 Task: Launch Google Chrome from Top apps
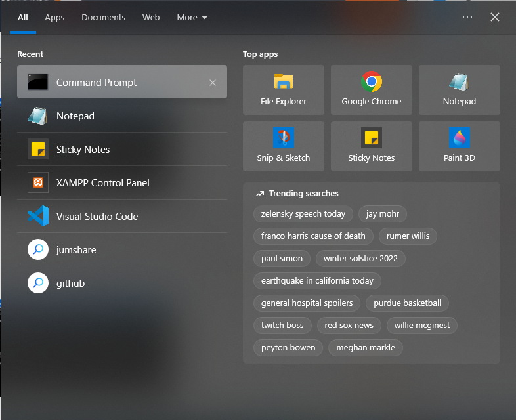pos(371,90)
